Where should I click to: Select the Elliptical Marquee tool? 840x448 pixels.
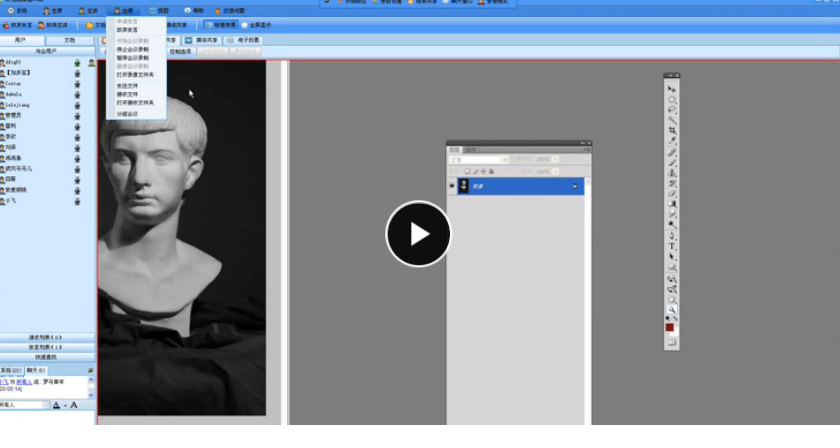click(x=672, y=100)
